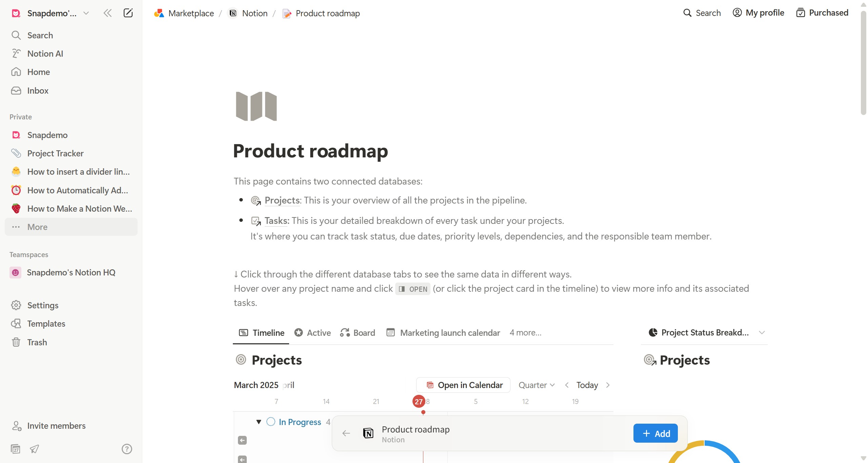Image resolution: width=868 pixels, height=463 pixels.
Task: Click the Notion logo in Add banner
Action: [368, 433]
